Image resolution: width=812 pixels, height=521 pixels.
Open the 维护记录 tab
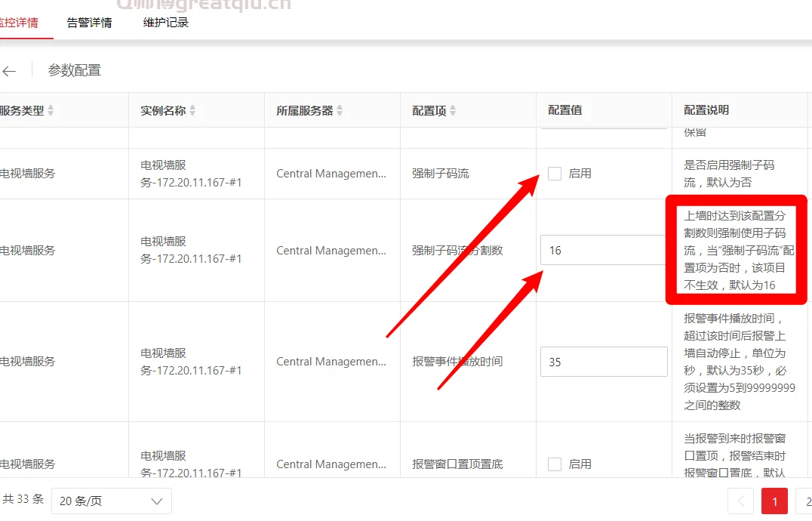[x=165, y=23]
